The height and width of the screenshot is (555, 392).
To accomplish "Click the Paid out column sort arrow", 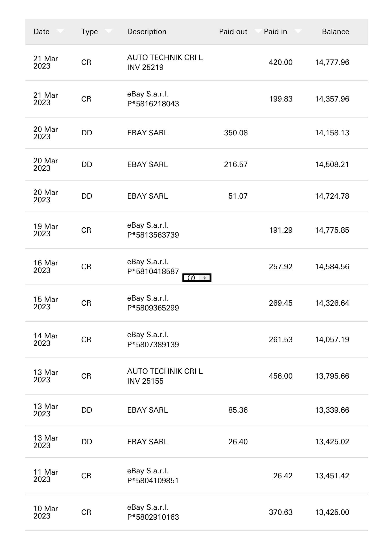I will (258, 31).
